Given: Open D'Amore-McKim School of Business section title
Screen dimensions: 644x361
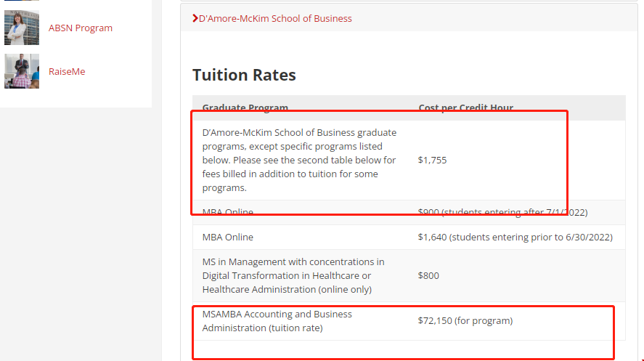Looking at the screenshot, I should pos(275,18).
